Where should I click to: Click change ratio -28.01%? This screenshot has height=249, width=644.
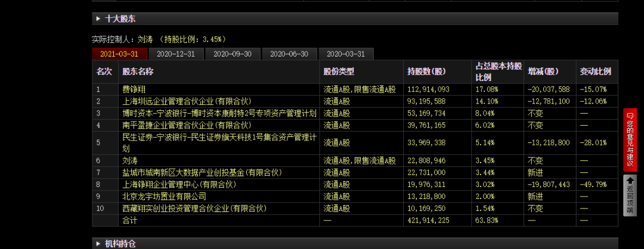click(x=593, y=143)
